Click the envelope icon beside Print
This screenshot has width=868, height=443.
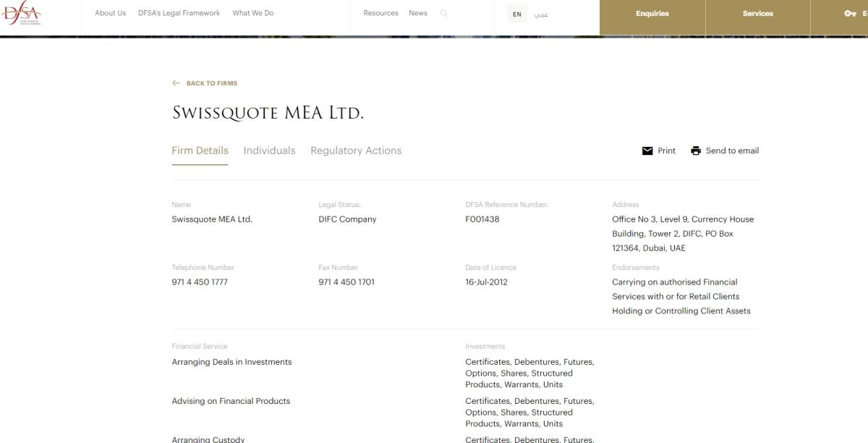click(x=647, y=151)
